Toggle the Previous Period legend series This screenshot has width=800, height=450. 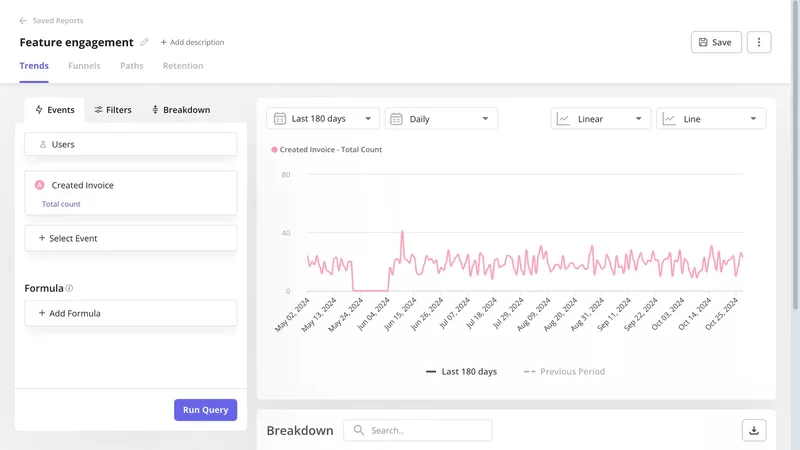click(x=564, y=371)
